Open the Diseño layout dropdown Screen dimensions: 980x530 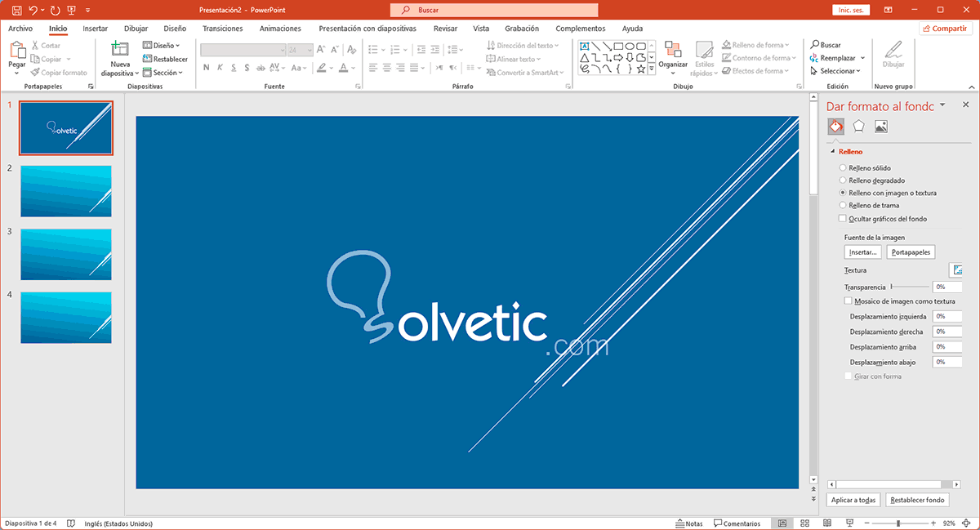coord(162,46)
